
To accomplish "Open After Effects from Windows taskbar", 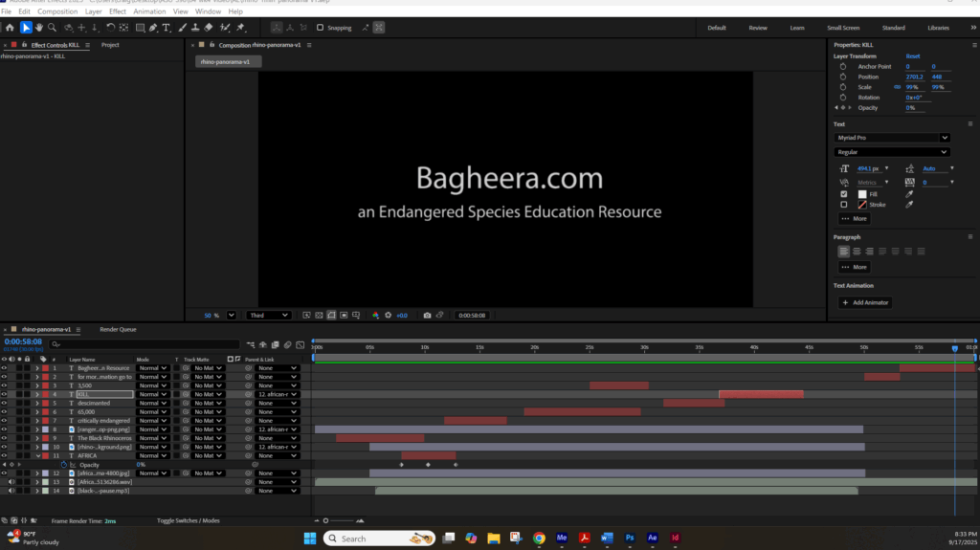I will point(651,539).
